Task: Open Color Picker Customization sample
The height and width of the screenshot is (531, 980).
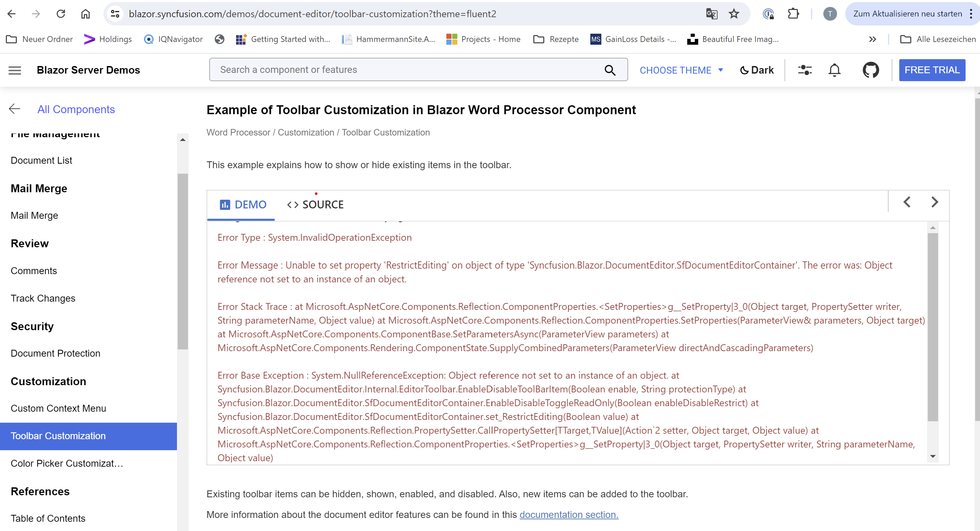Action: click(x=67, y=463)
